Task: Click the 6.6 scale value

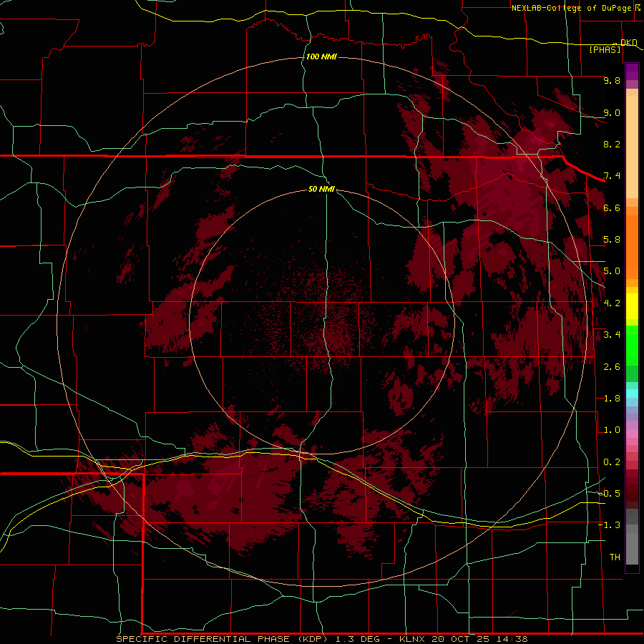Action: (x=612, y=208)
